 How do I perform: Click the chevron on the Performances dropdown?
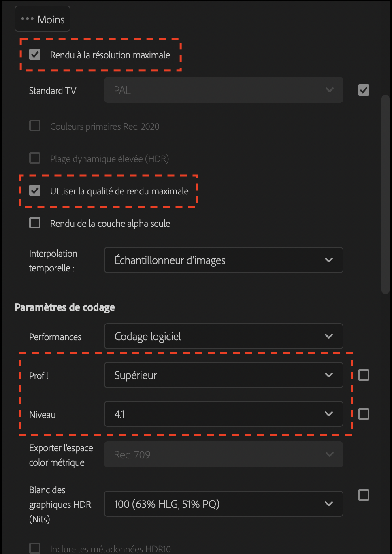[x=329, y=336]
